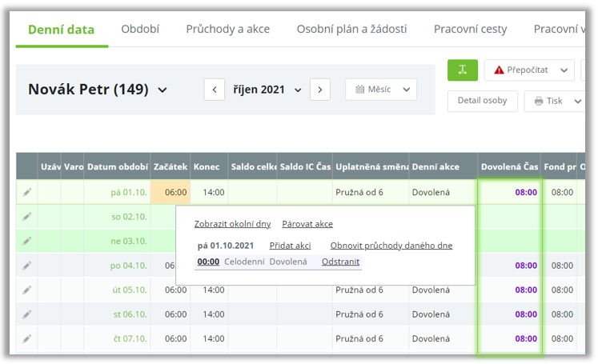Viewport: 598px width, 364px height.
Task: Expand the Novák Petr (149) person selector
Action: point(163,90)
